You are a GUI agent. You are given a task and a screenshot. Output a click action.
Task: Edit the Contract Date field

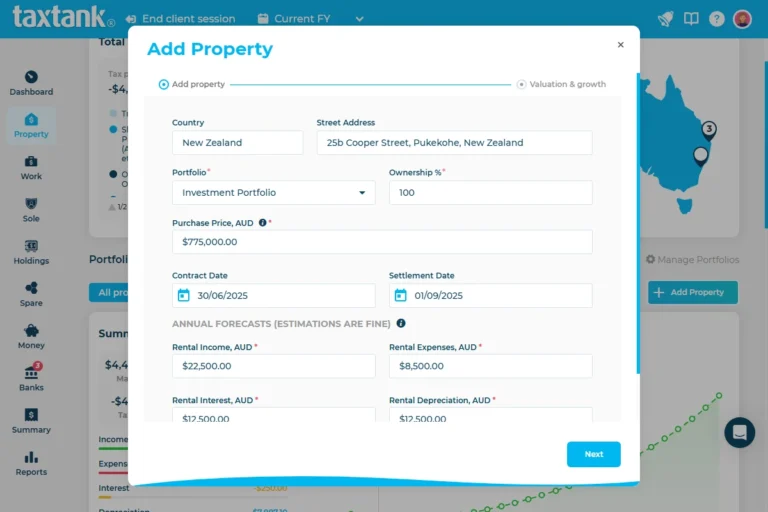(273, 295)
